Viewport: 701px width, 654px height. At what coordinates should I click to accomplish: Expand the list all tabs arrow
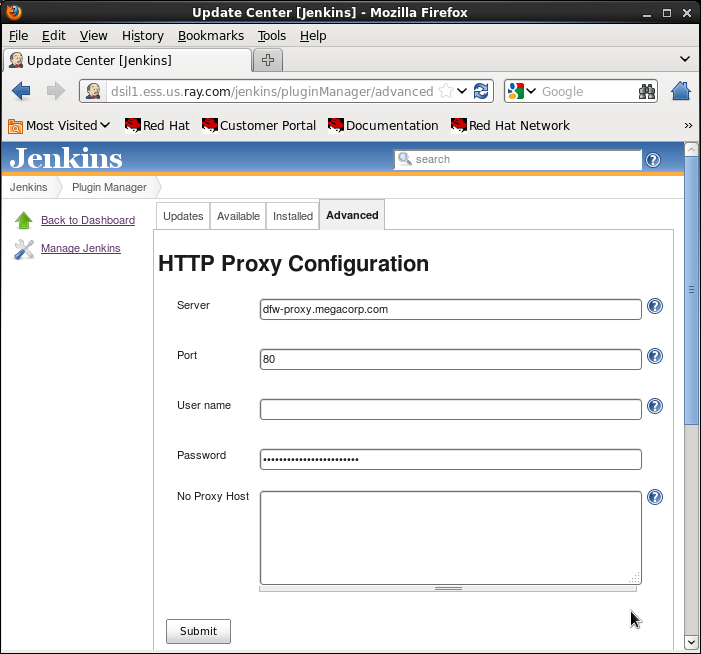click(685, 60)
